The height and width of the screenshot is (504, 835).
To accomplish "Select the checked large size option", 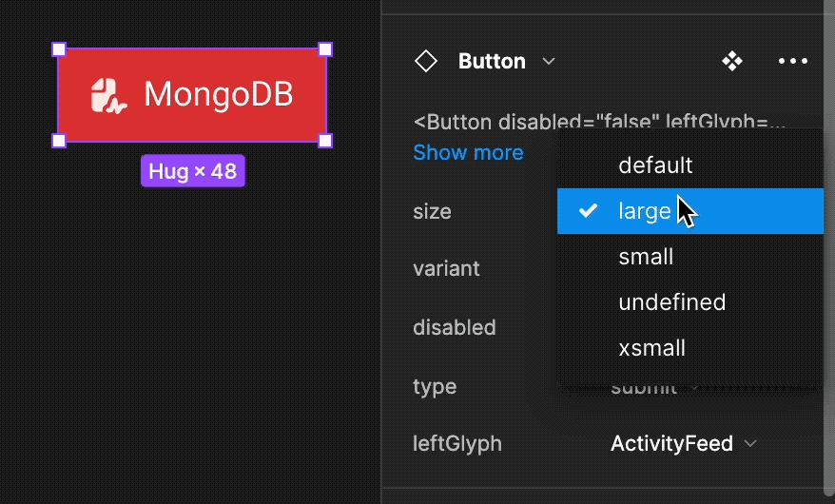I will (x=645, y=211).
